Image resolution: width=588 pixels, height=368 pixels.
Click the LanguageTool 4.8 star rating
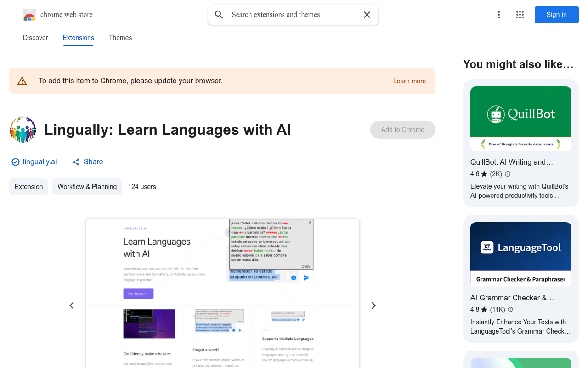click(x=479, y=310)
